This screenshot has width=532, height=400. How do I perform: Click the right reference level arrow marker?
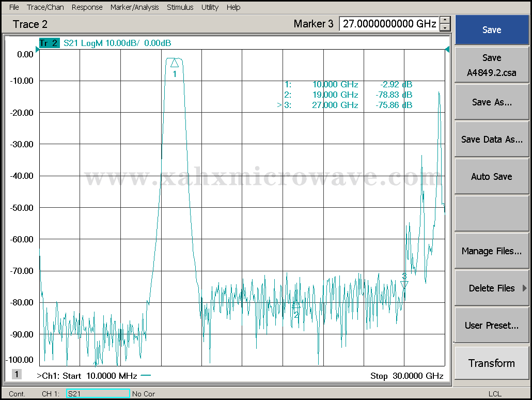click(x=447, y=50)
